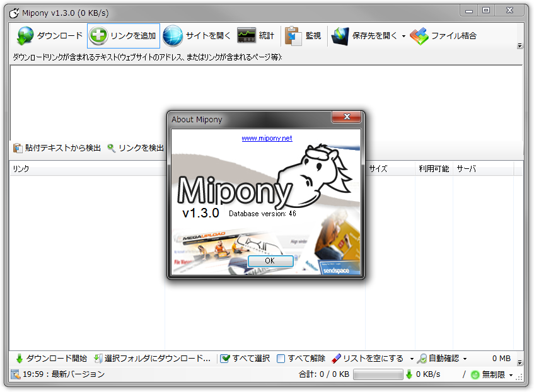Sort by the サーバ column header
This screenshot has width=534, height=392.
(484, 168)
